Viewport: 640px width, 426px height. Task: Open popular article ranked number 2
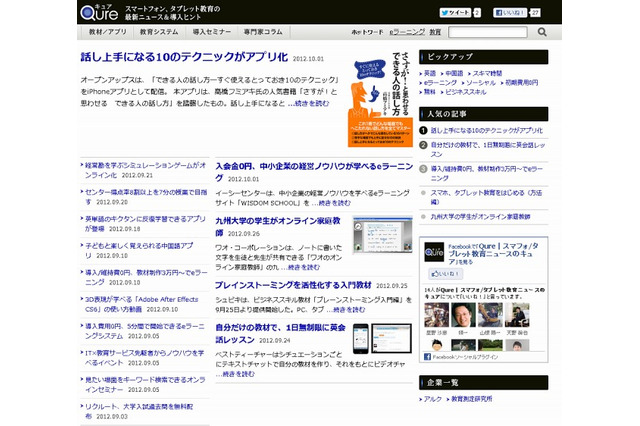pyautogui.click(x=488, y=149)
